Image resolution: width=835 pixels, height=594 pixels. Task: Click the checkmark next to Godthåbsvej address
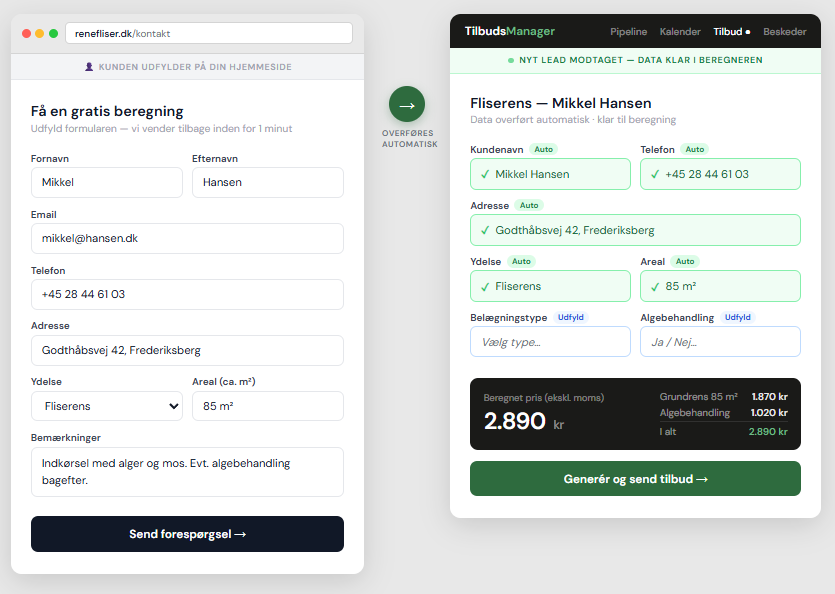click(x=486, y=230)
